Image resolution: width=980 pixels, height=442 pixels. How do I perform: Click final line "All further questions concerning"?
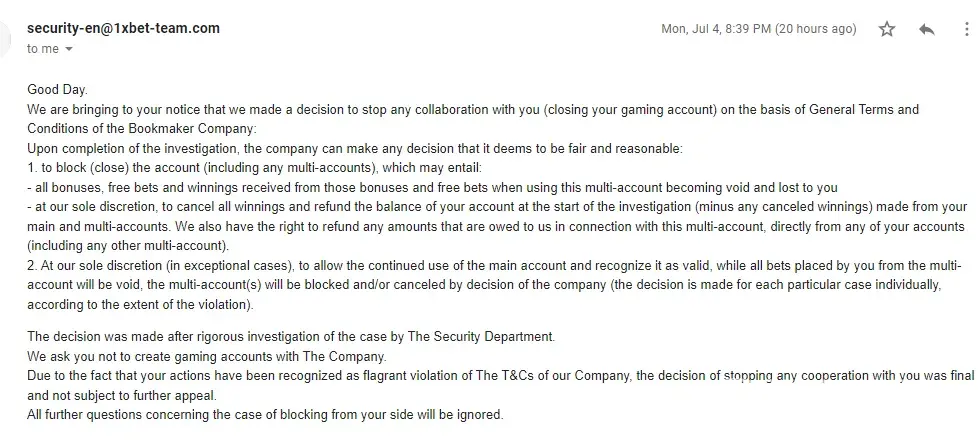coord(265,414)
